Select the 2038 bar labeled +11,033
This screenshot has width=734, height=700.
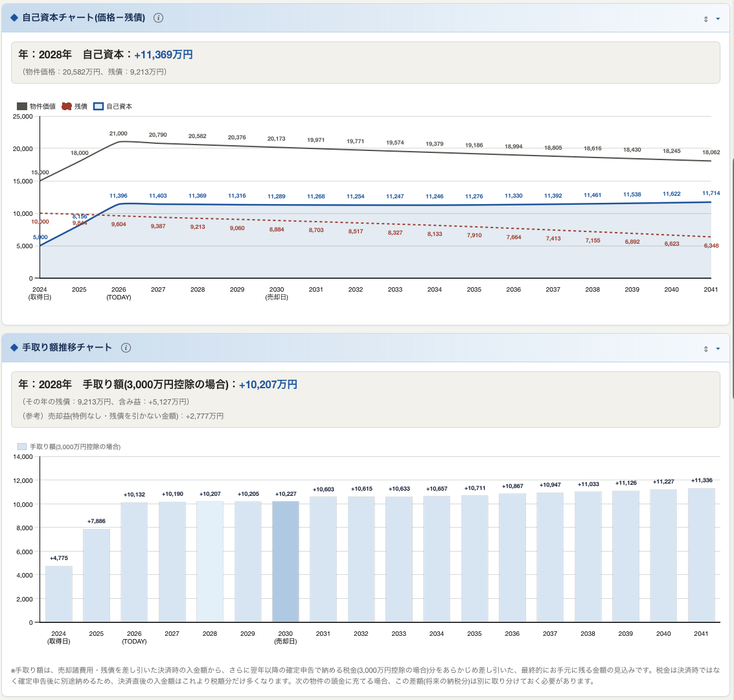[588, 557]
